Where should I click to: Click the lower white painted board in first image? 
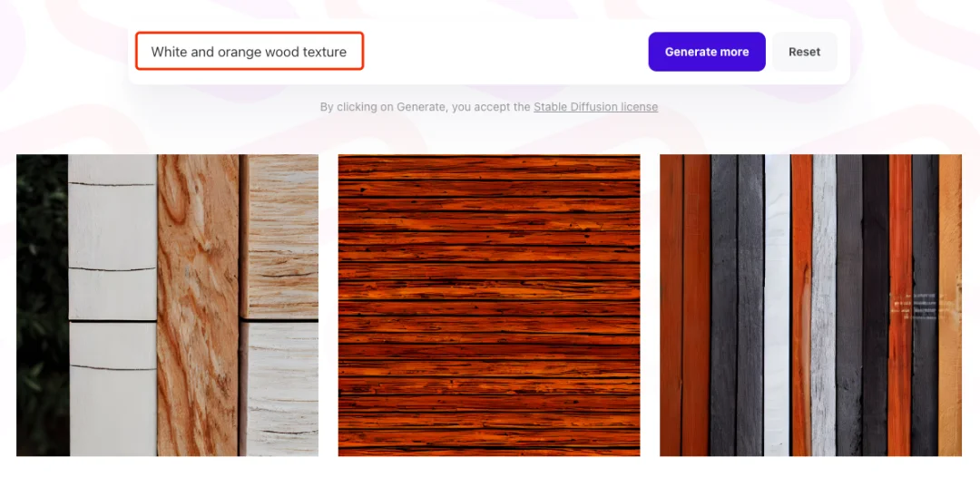(113, 389)
